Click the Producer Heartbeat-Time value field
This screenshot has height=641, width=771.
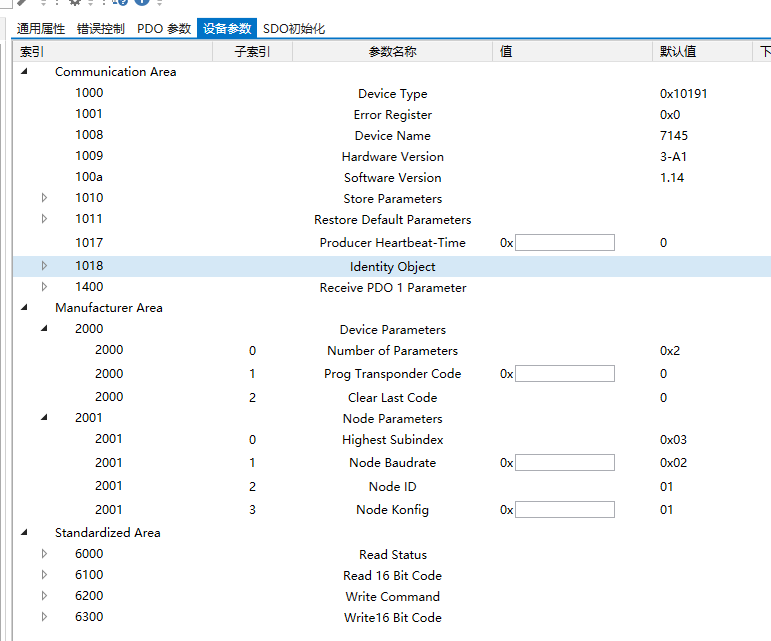pyautogui.click(x=564, y=242)
